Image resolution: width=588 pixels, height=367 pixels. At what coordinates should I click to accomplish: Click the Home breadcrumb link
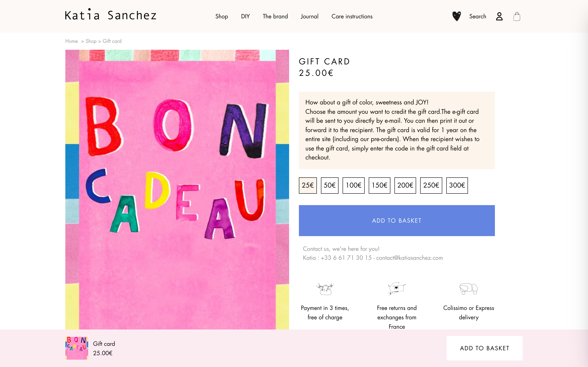[x=71, y=41]
